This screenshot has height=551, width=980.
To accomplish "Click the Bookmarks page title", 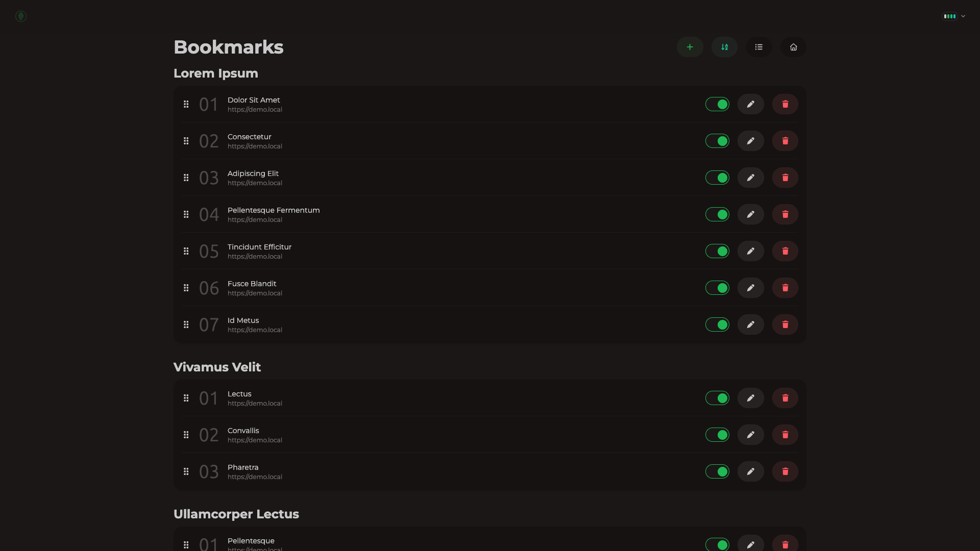I will (x=229, y=47).
